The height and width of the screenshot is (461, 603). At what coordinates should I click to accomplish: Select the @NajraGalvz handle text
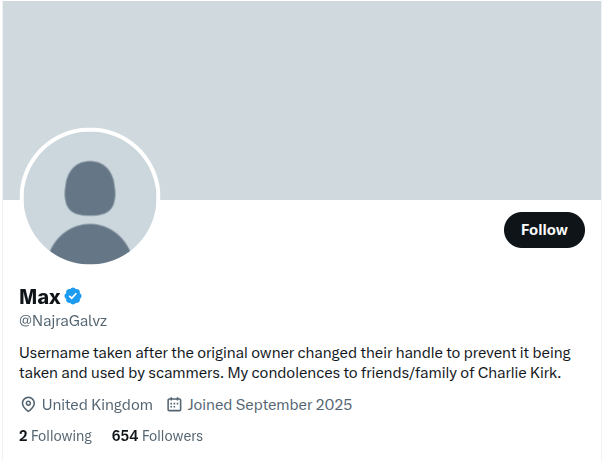pyautogui.click(x=63, y=321)
